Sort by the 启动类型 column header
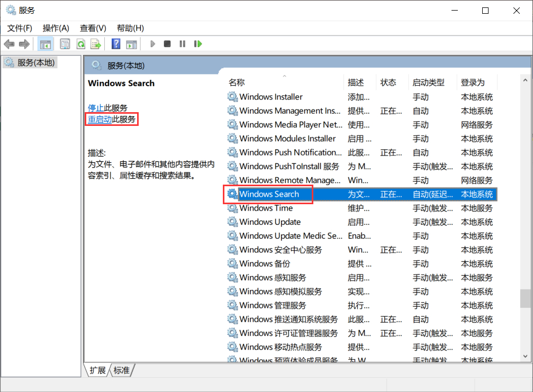 428,83
